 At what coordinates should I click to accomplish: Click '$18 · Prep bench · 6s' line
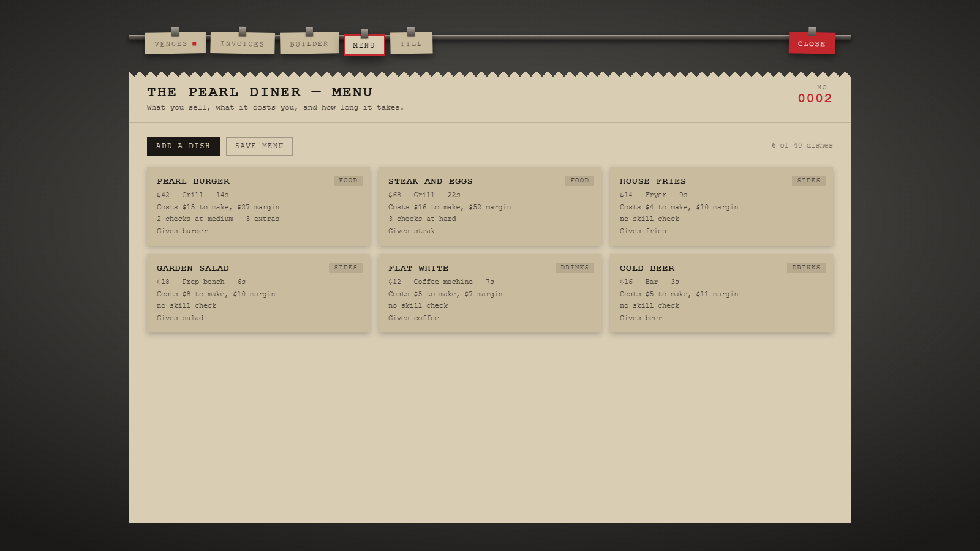(201, 282)
